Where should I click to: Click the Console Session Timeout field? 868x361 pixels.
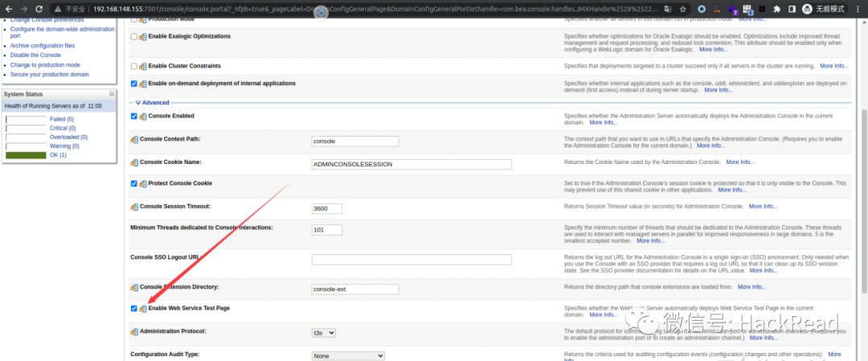click(327, 209)
